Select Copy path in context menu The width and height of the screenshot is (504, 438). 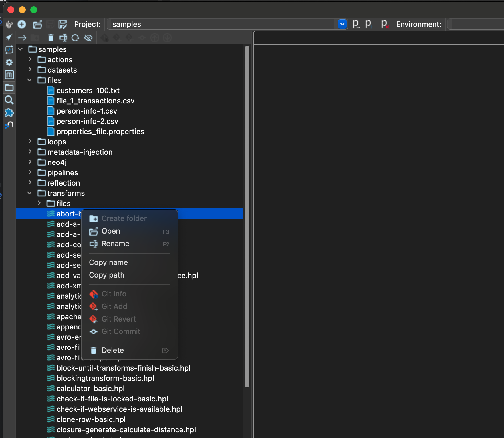point(107,275)
